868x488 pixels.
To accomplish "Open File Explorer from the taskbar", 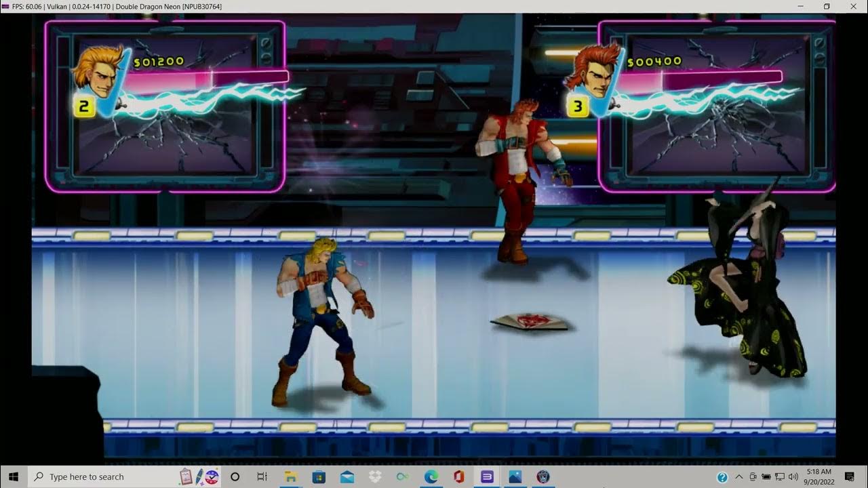I will [x=290, y=476].
